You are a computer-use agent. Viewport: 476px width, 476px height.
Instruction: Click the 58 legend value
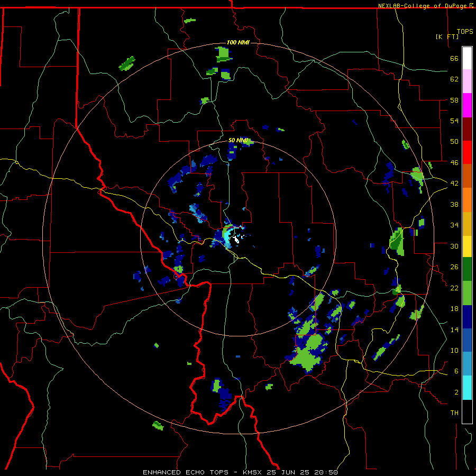pyautogui.click(x=454, y=100)
